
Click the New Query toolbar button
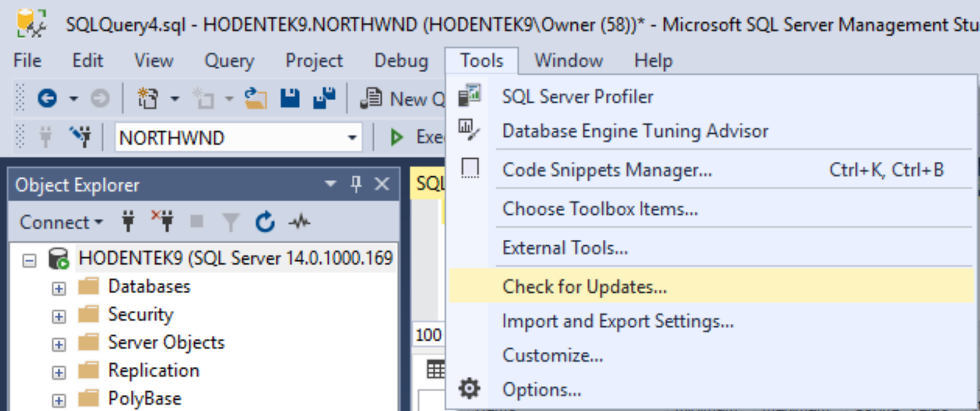click(x=402, y=98)
